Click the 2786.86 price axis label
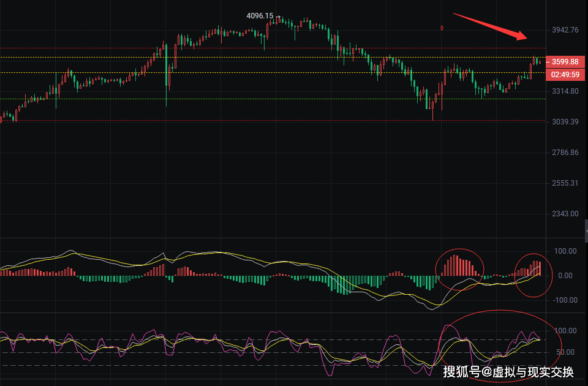 tap(565, 153)
